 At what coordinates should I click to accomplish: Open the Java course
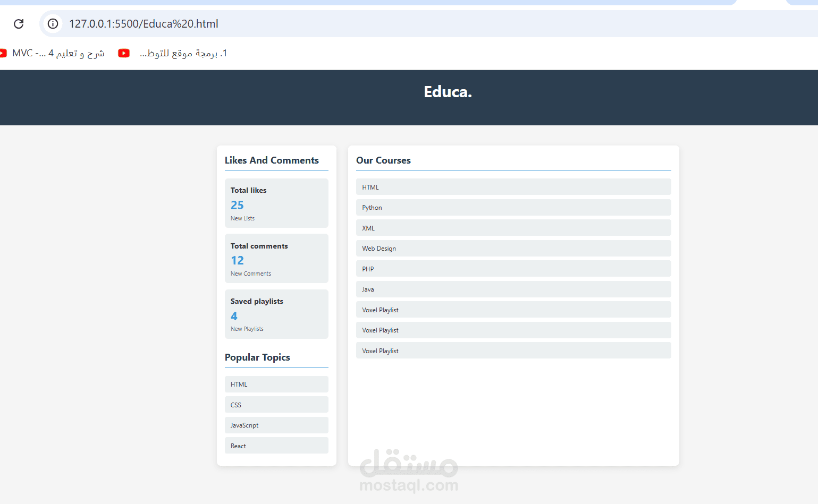coord(513,289)
